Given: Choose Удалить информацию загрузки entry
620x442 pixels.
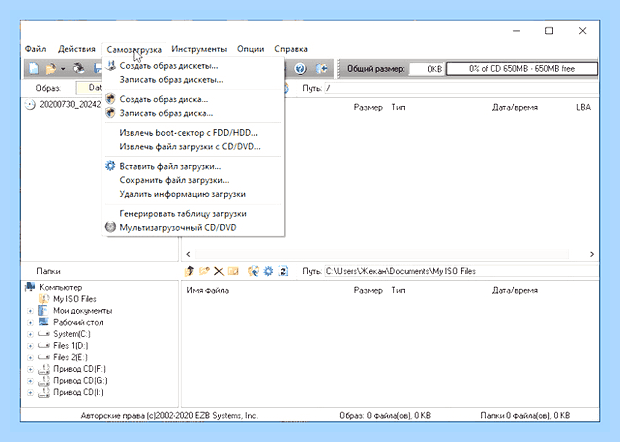Looking at the screenshot, I should [193, 194].
